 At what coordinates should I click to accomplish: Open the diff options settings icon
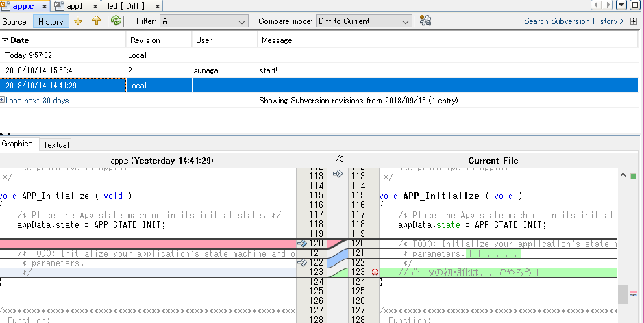[425, 21]
